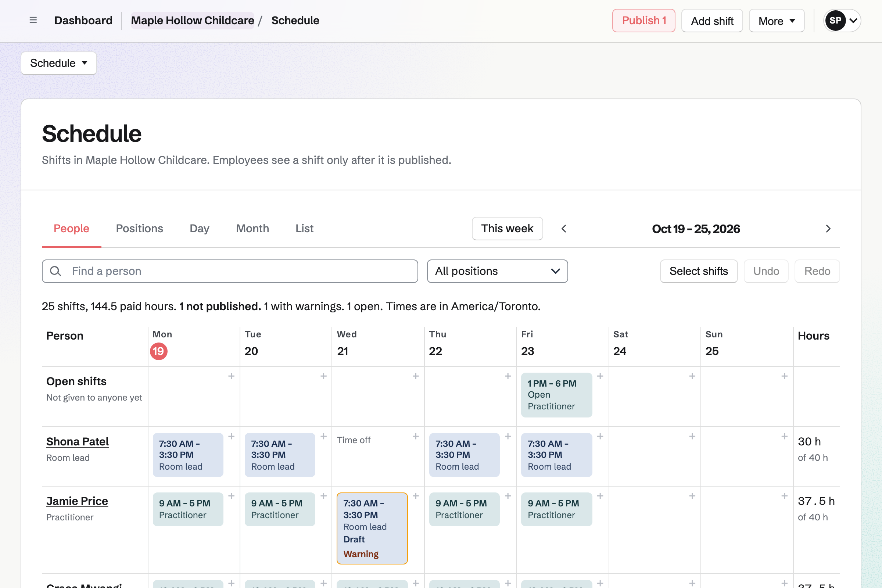Add shift for Jamie Price on Sunday

coord(785,496)
